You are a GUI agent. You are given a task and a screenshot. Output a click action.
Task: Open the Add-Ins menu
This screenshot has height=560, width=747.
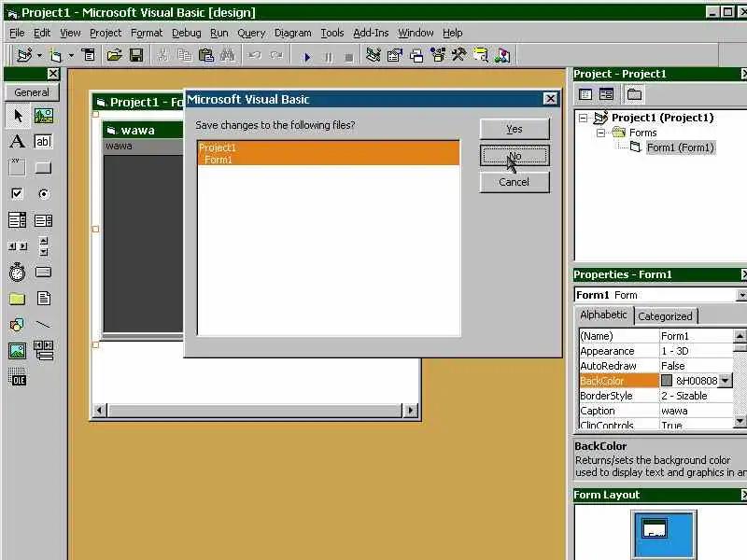coord(371,33)
